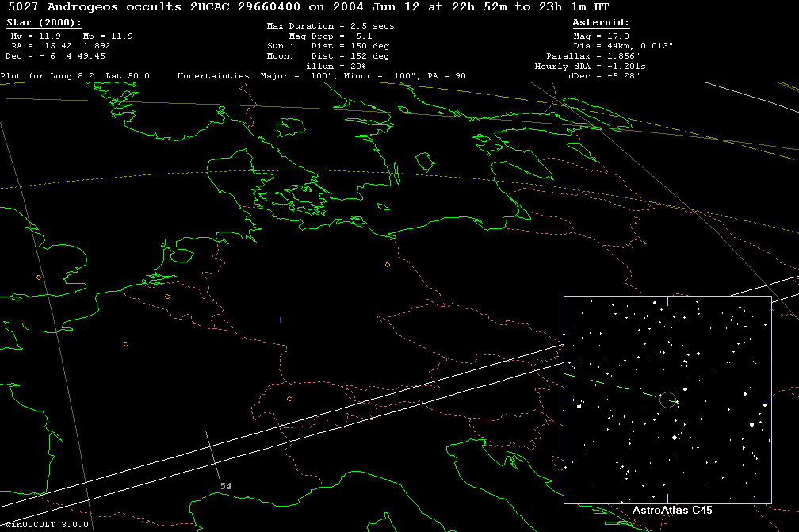This screenshot has width=799, height=532.
Task: Select the Star (2000) heading
Action: [44, 23]
